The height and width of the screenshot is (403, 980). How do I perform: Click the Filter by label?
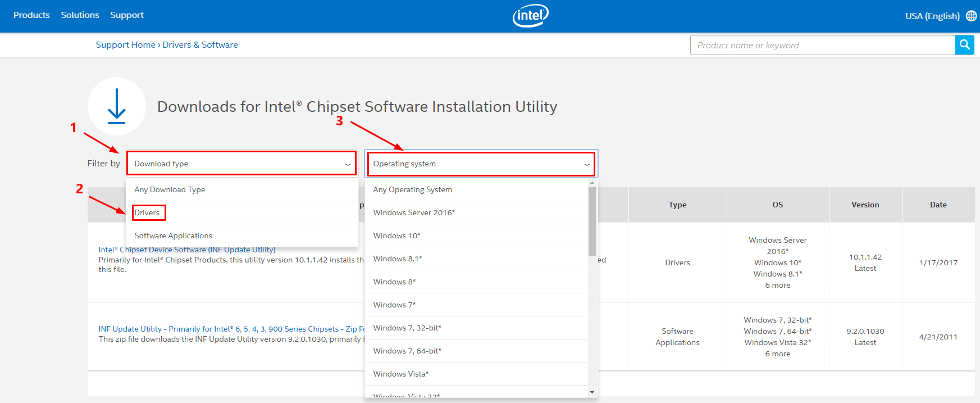(x=104, y=164)
